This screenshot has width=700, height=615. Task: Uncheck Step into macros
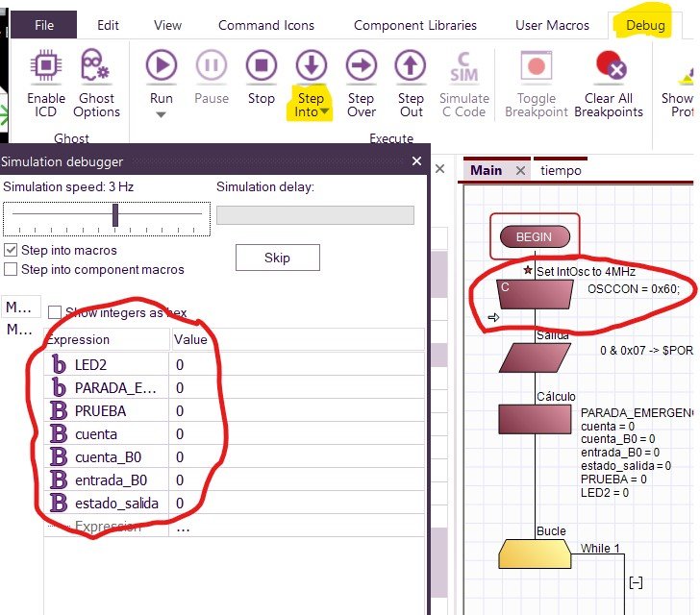11,250
